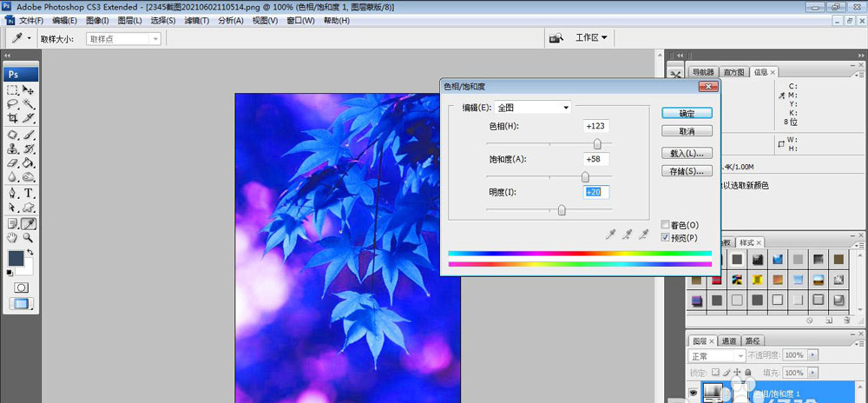Screen dimensions: 868x403
Task: Swap foreground and background colors
Action: click(x=30, y=253)
